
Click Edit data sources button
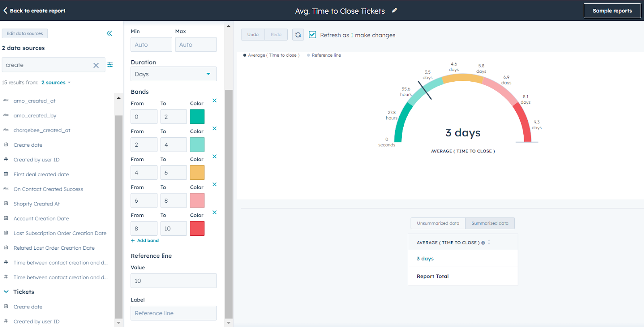click(25, 33)
